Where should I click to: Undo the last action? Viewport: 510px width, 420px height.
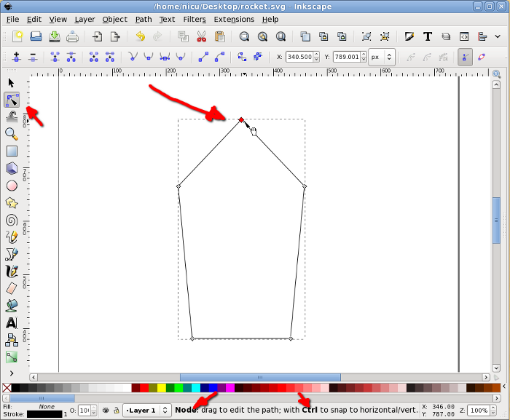140,36
